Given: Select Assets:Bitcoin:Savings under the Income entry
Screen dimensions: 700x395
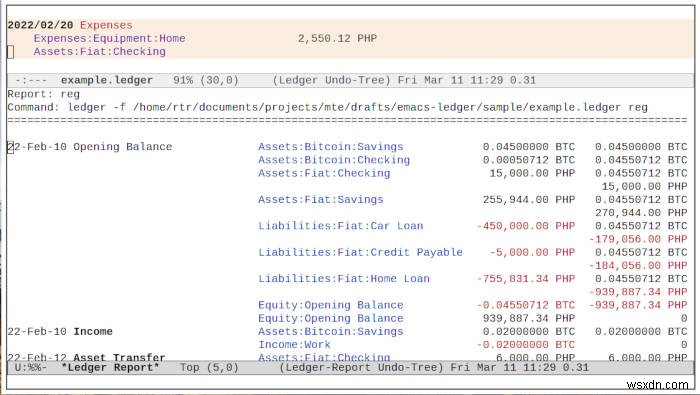Looking at the screenshot, I should coord(331,331).
